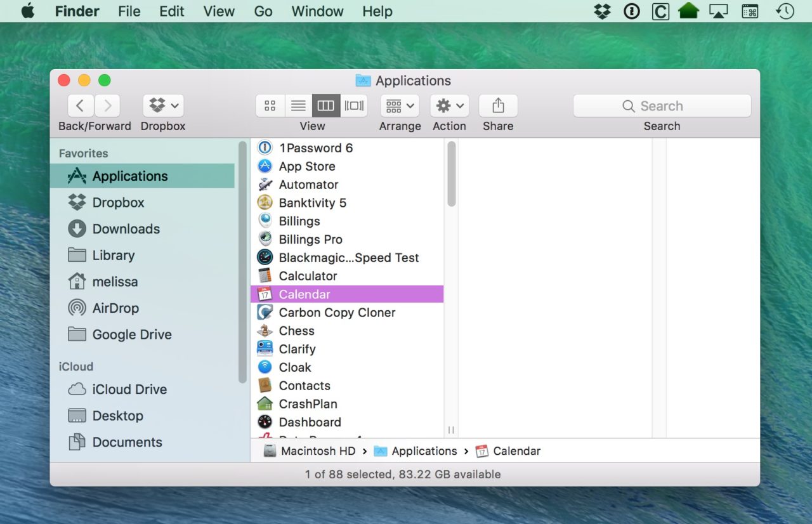Click Calendar in the path bar

pyautogui.click(x=508, y=451)
